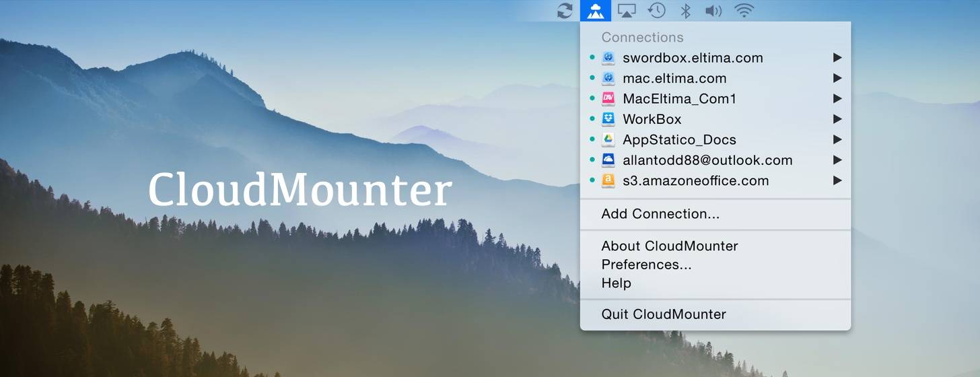Click the Bluetooth status icon

click(x=685, y=11)
